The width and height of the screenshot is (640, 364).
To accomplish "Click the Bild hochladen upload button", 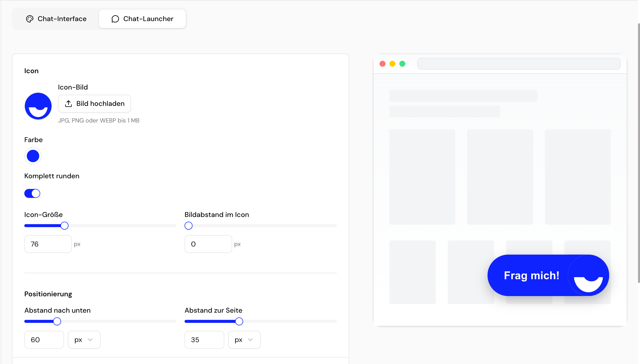I will coord(94,103).
